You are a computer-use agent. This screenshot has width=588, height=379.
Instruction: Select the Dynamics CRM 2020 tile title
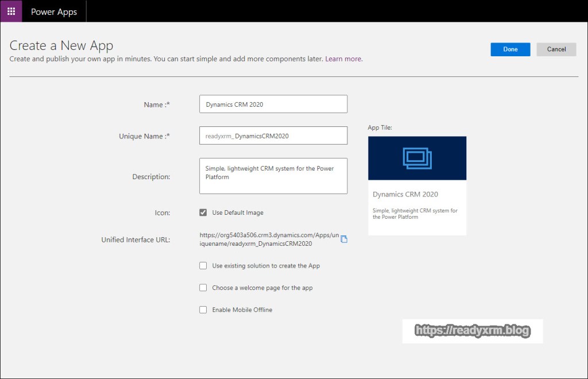tap(405, 195)
